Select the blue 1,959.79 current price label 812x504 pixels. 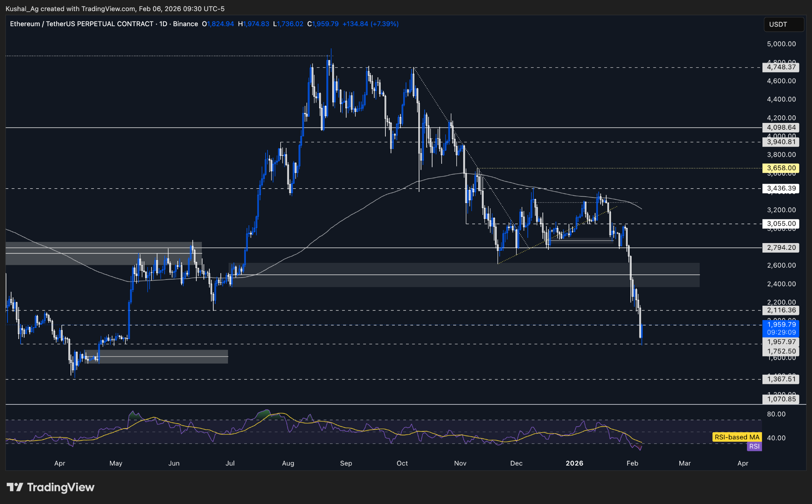781,325
